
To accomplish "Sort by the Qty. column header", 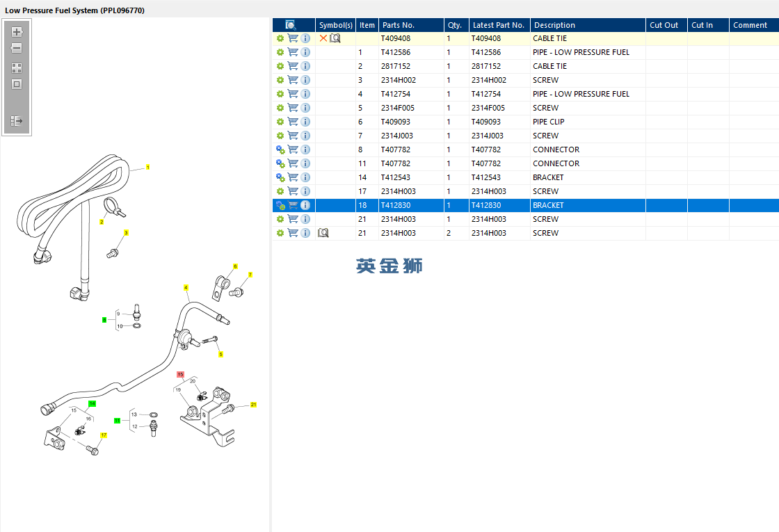I will tap(456, 25).
